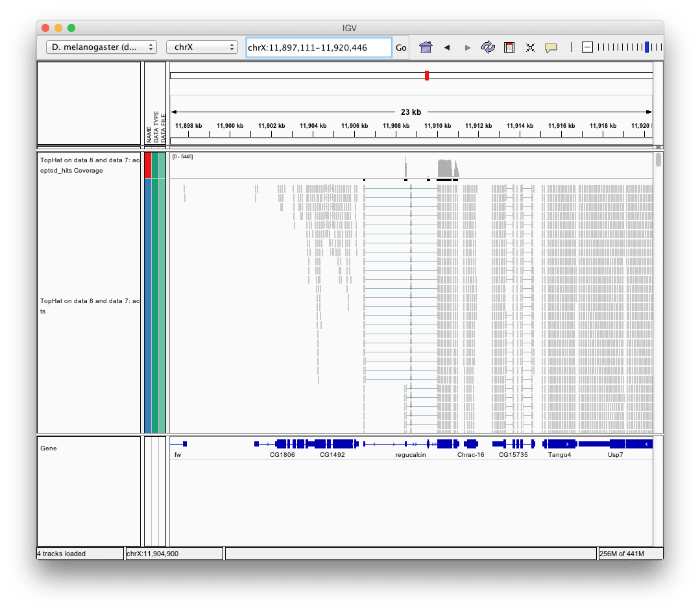Open the D. melanogaster genome dropdown
700x612 pixels.
point(101,47)
